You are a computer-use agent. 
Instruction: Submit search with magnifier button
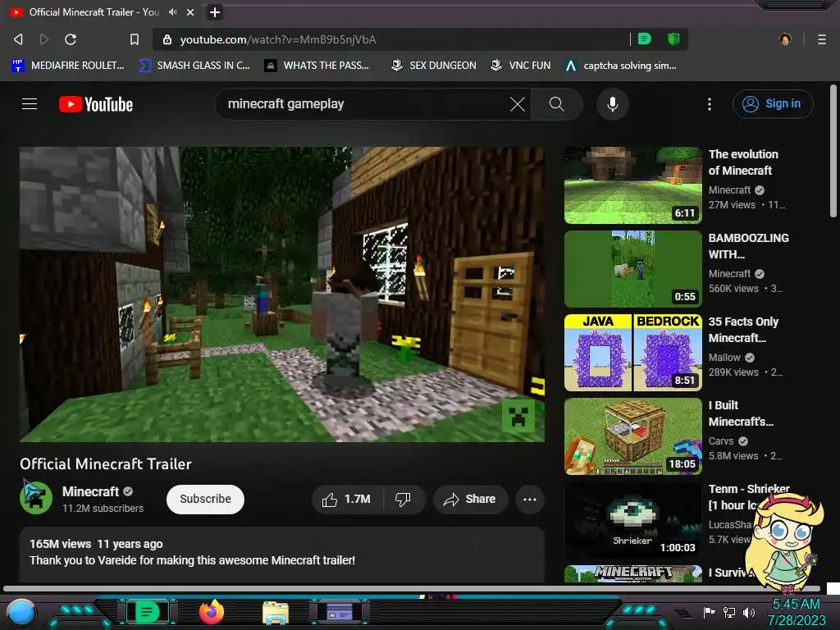pyautogui.click(x=557, y=104)
